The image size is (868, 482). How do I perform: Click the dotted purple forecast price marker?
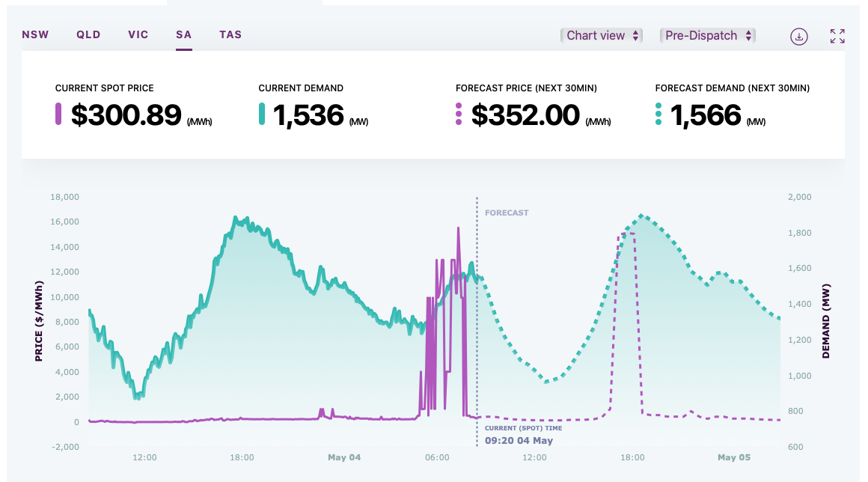pos(459,115)
